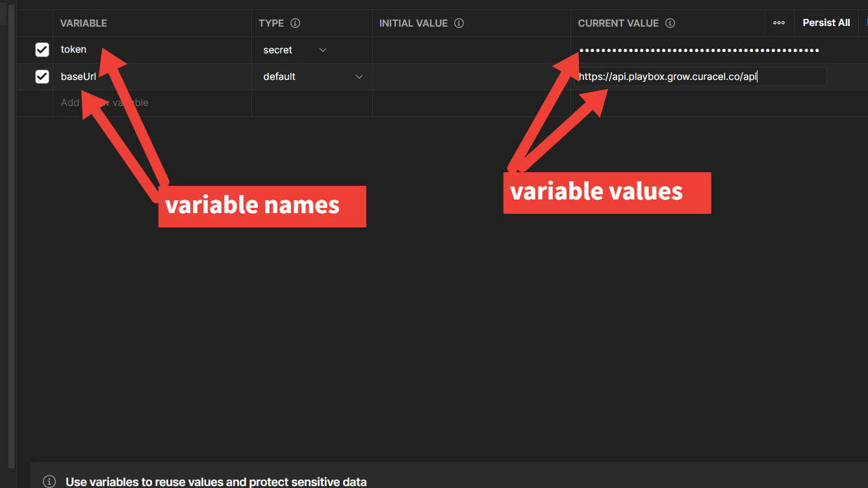Viewport: 868px width, 488px height.
Task: Open the baseUrl type dropdown showing default
Action: tap(313, 77)
